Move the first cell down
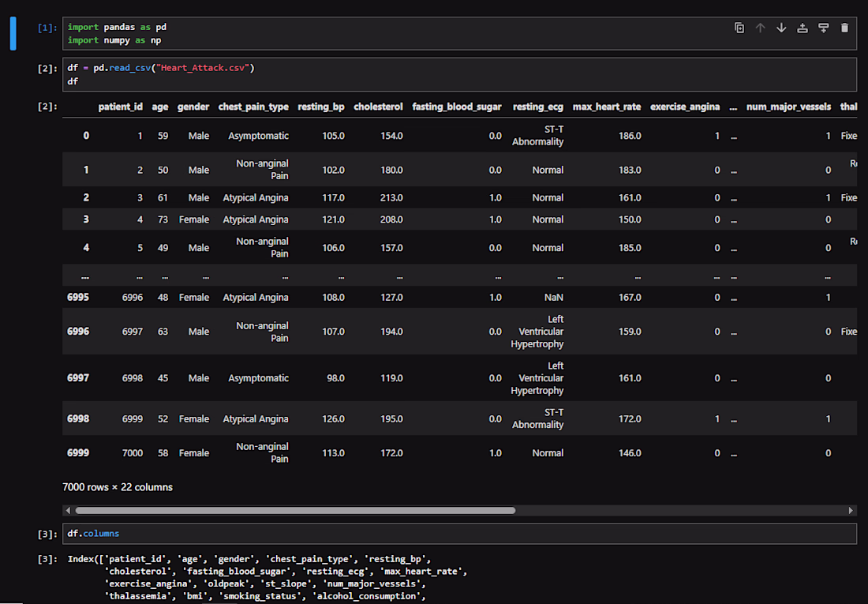This screenshot has width=868, height=604. 781,28
